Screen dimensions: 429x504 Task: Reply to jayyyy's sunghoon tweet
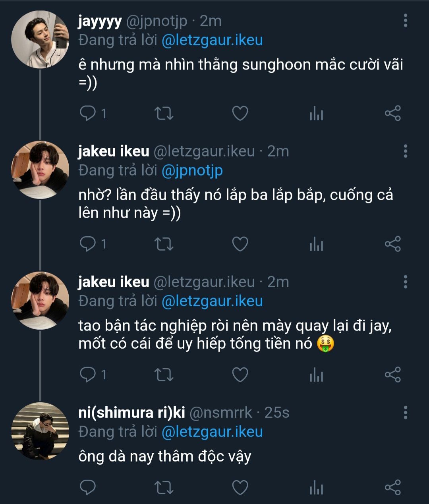pyautogui.click(x=88, y=114)
